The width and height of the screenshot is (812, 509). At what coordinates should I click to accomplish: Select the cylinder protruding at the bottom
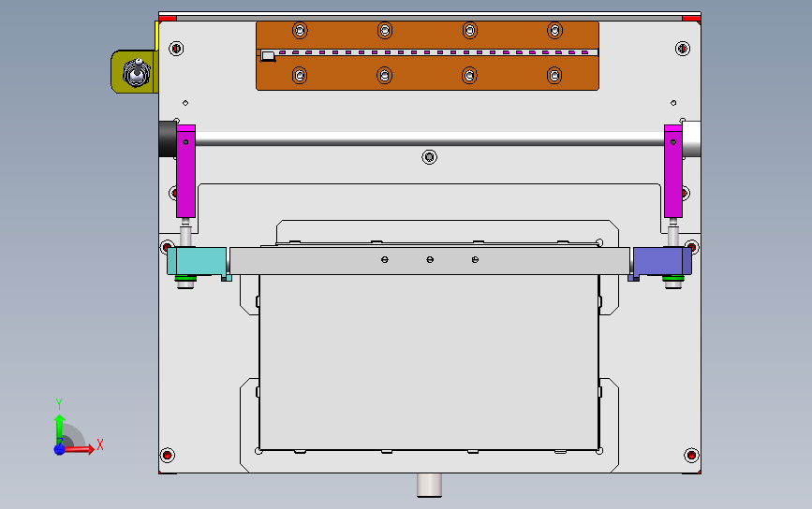tap(429, 486)
